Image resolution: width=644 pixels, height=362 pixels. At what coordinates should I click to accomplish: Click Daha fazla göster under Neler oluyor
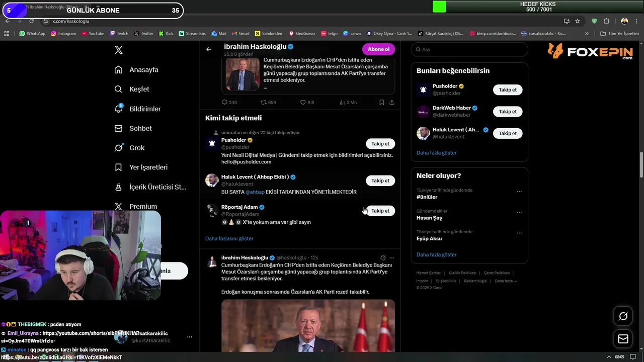pos(436,254)
